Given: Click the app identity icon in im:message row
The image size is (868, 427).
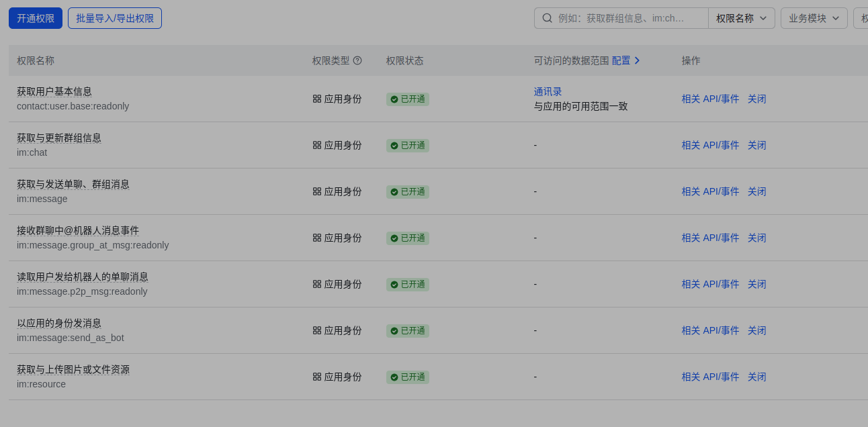Looking at the screenshot, I should (317, 191).
